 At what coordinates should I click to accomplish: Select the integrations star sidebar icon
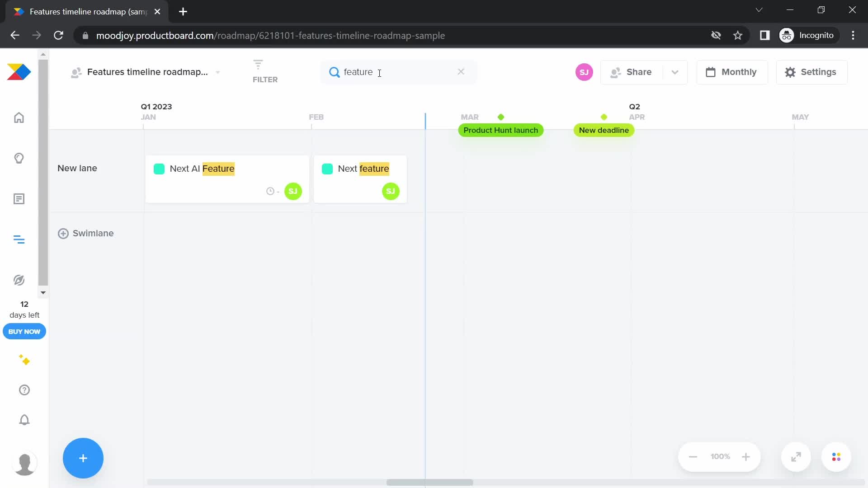click(x=24, y=360)
